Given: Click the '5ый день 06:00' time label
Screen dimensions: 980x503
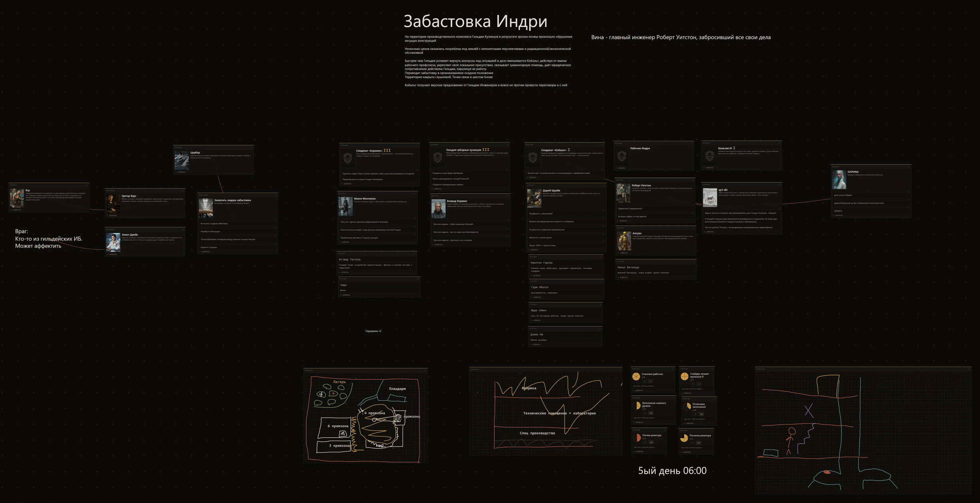Looking at the screenshot, I should [672, 471].
